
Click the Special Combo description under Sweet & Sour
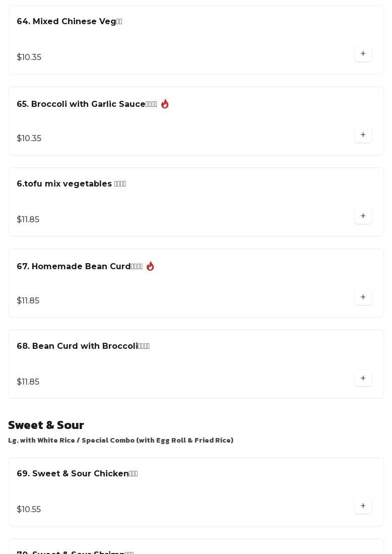pyautogui.click(x=120, y=441)
